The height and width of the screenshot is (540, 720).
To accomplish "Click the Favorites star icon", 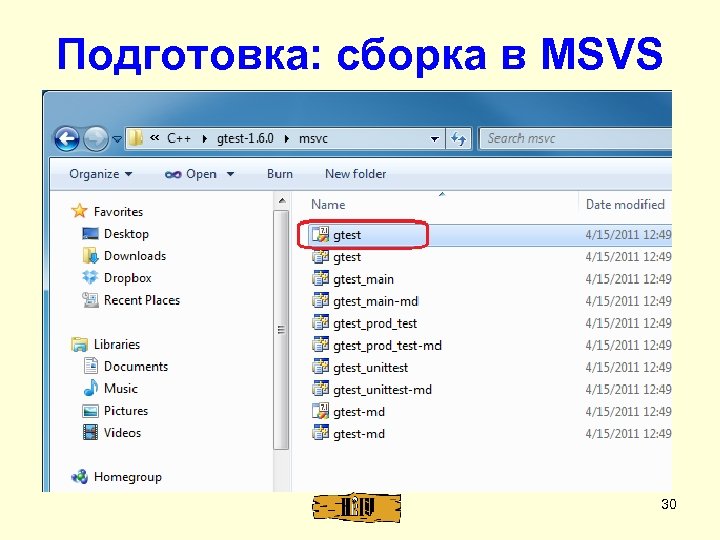I will point(79,211).
